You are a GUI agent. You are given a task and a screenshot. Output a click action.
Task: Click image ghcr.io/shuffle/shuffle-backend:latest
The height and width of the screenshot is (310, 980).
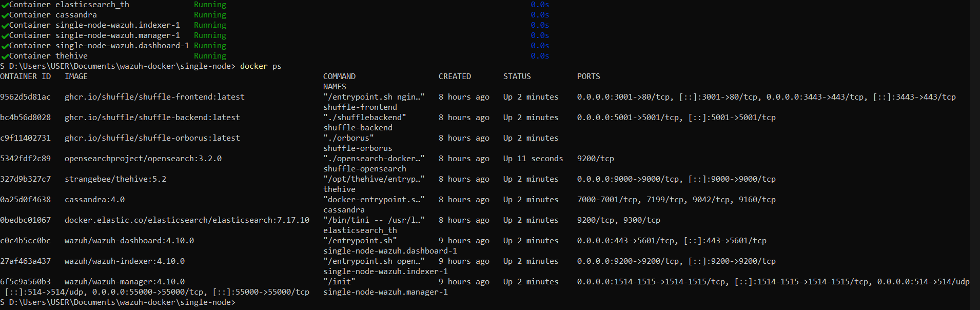tap(152, 118)
